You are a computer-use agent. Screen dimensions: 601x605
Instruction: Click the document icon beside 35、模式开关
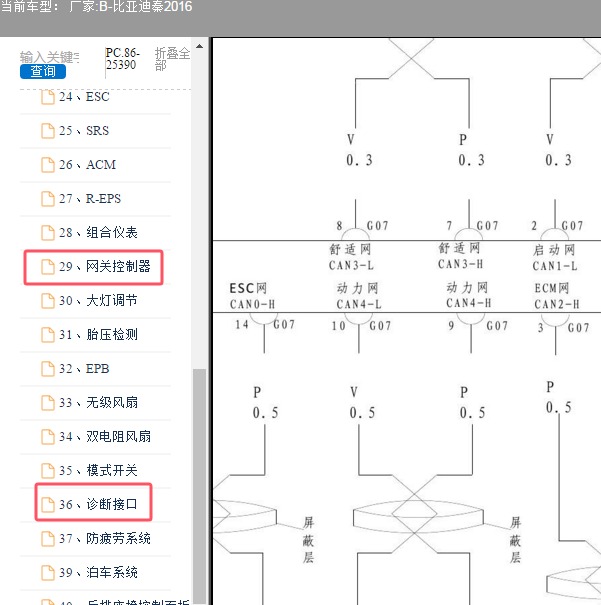coord(48,471)
